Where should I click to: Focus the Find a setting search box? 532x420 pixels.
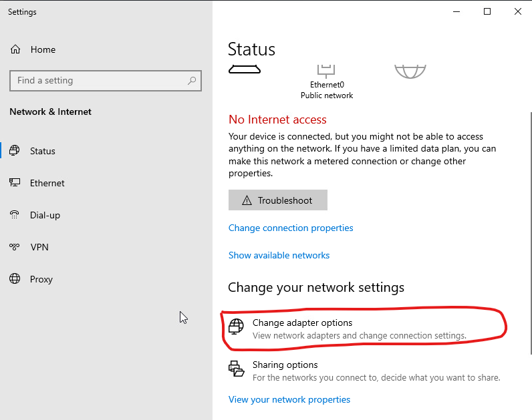click(x=106, y=81)
